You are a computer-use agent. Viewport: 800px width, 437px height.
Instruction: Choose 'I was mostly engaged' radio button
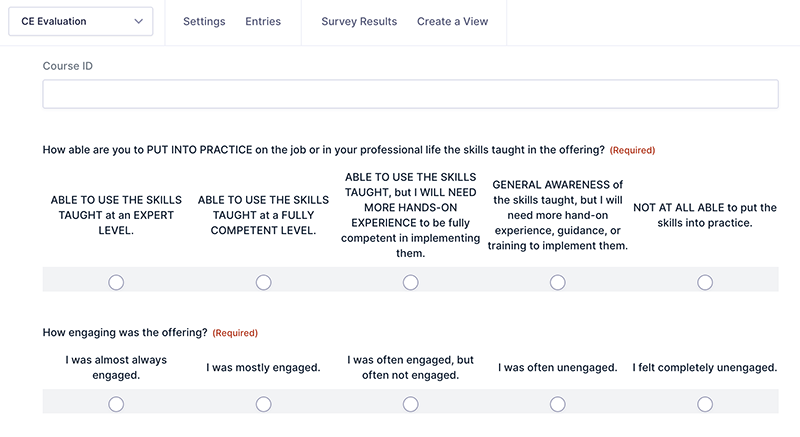263,404
